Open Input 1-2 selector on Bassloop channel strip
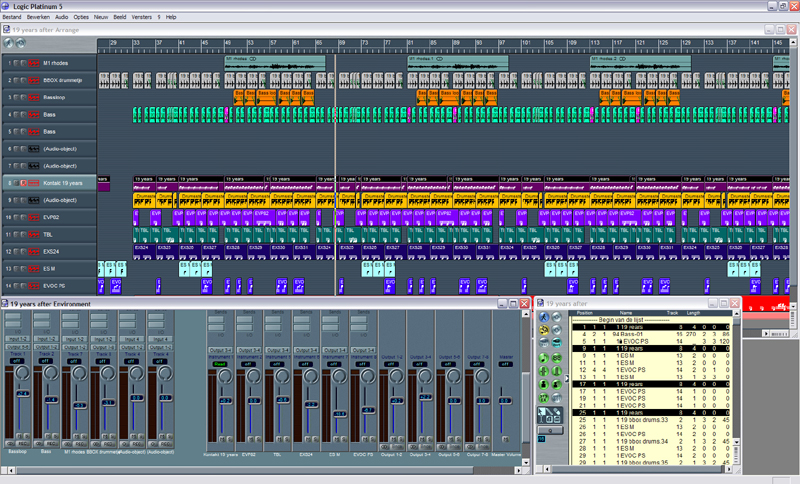 tap(17, 339)
